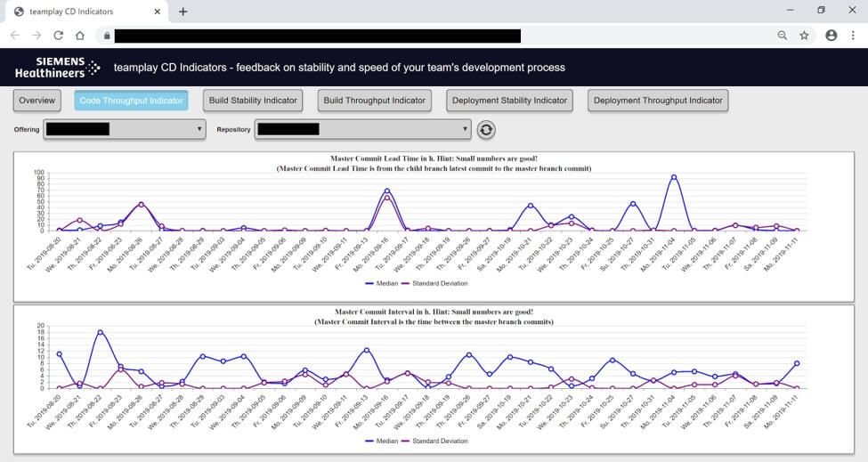Select the teamplay CD Indicators browser tab
This screenshot has height=462, width=868.
click(x=85, y=11)
